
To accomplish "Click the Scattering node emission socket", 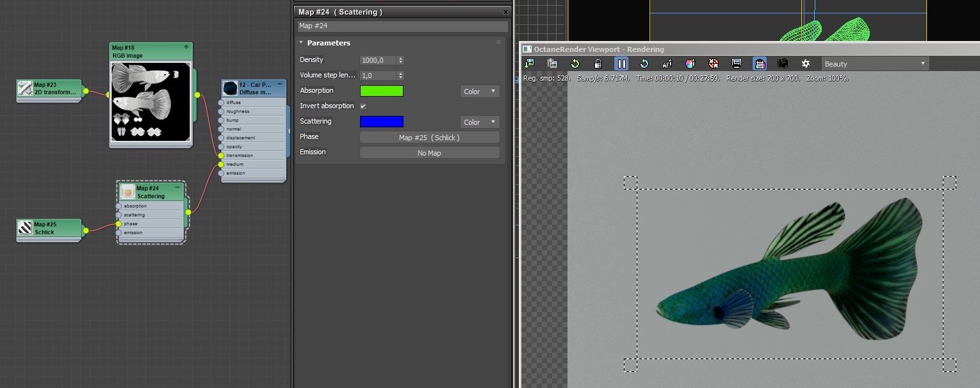I will (x=118, y=232).
